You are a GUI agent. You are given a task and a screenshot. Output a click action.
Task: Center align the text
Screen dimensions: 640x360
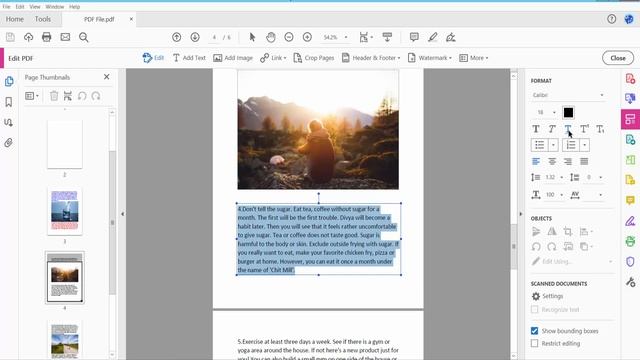pos(552,162)
